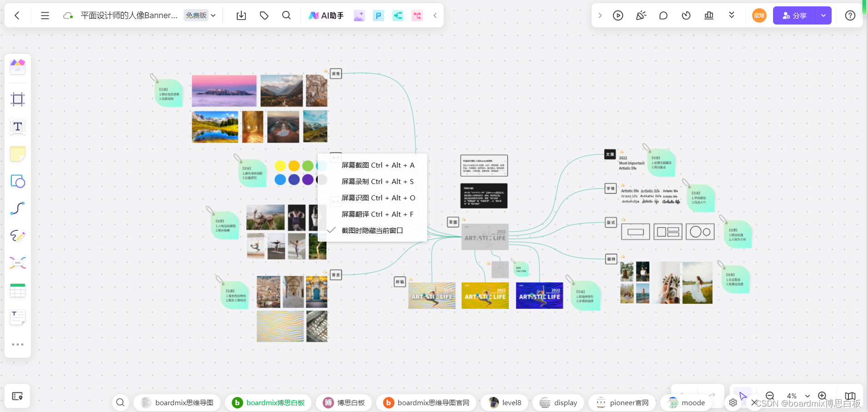Image resolution: width=868 pixels, height=412 pixels.
Task: Choose 屏幕识图 Ctrl + Alt + O
Action: coord(379,198)
